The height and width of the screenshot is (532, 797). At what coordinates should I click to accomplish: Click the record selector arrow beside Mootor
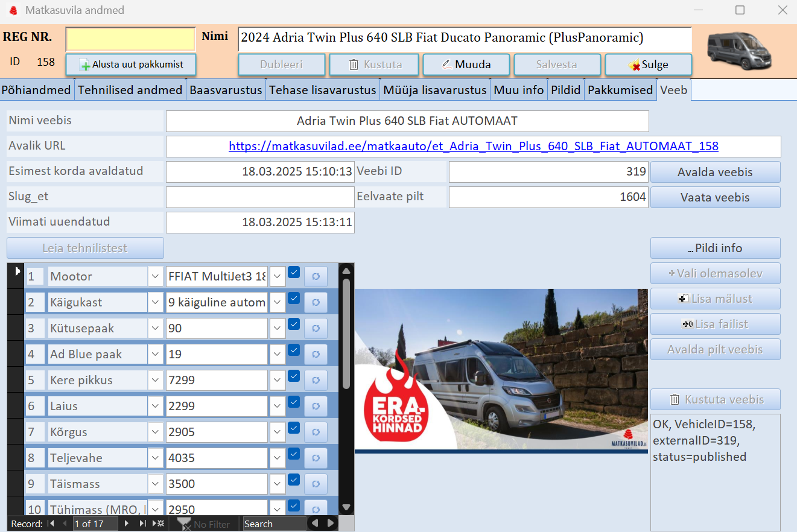click(17, 272)
